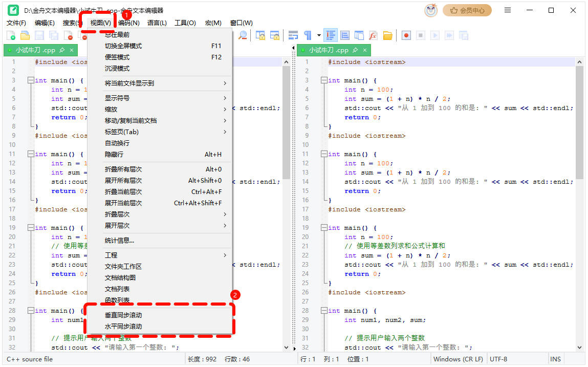Viewport: 588px width, 367px height.
Task: Choose 折叠所有层次 menu item
Action: (x=160, y=169)
